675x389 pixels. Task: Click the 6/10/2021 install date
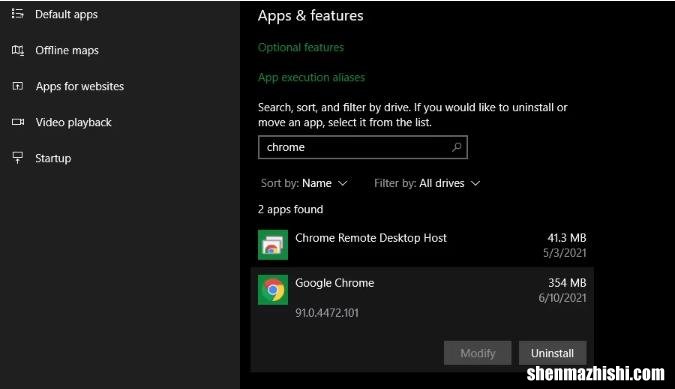(562, 298)
